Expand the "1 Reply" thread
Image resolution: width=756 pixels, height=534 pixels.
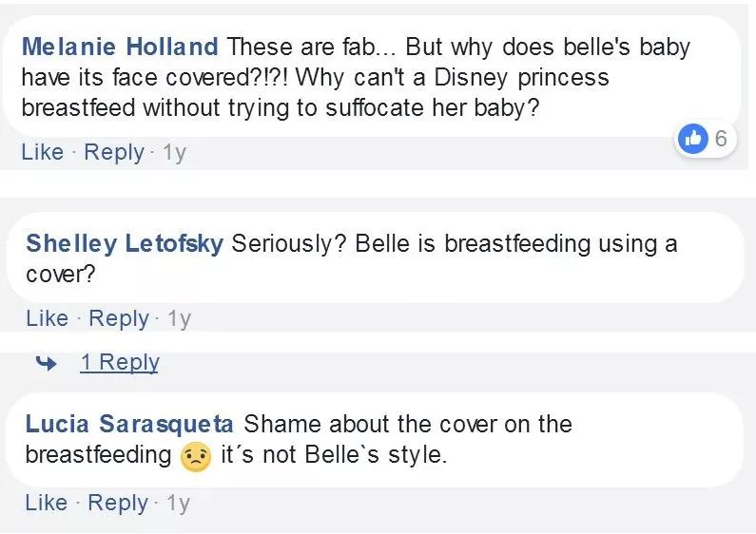tap(120, 362)
